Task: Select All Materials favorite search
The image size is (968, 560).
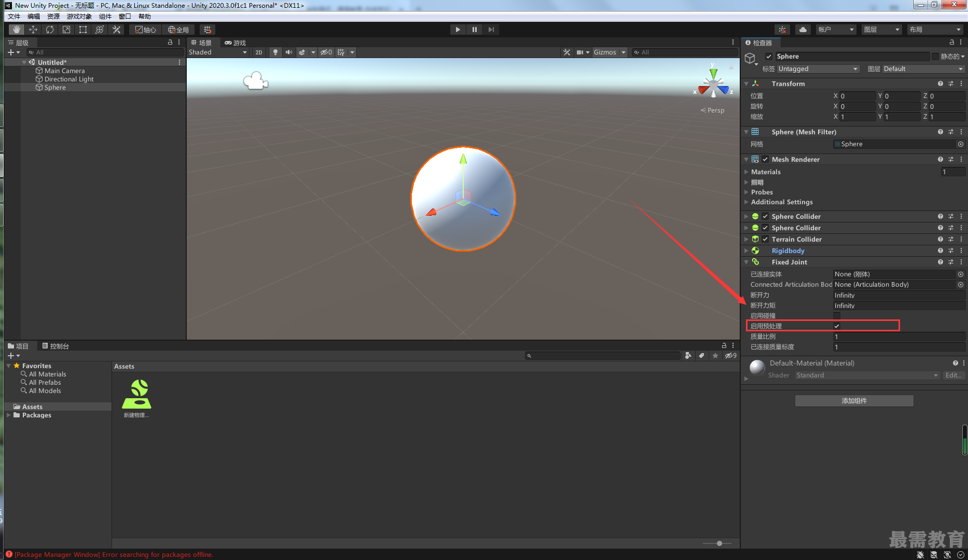Action: [47, 374]
